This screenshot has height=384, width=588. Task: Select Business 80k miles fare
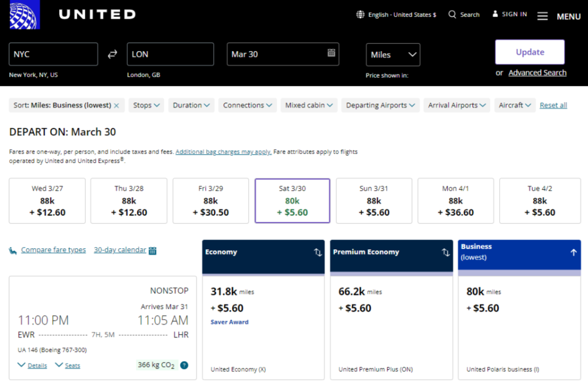[x=519, y=328]
